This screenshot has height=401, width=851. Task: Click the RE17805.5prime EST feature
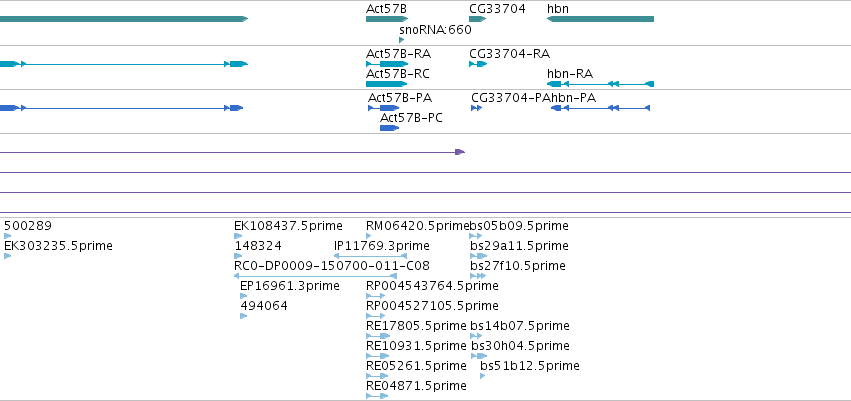(x=378, y=336)
